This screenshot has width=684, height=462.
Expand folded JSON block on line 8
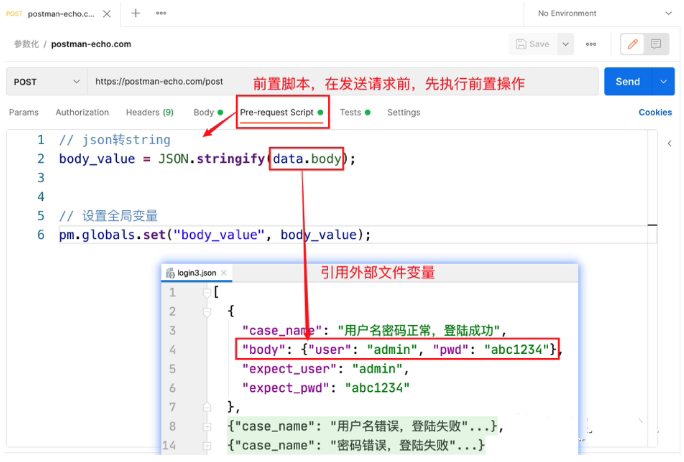205,427
